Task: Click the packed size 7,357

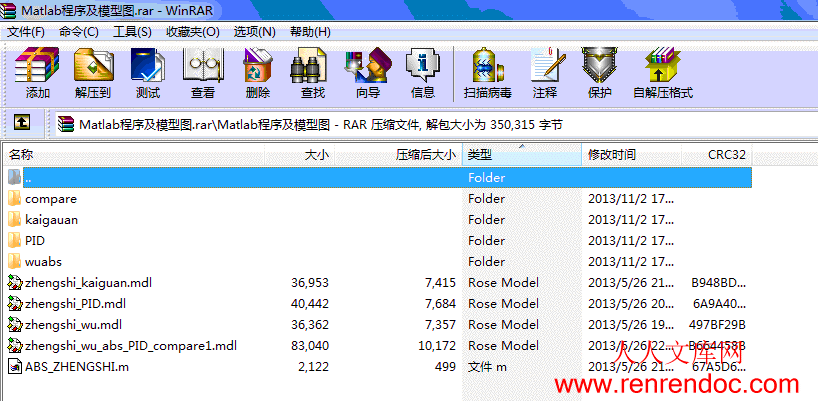Action: 440,324
